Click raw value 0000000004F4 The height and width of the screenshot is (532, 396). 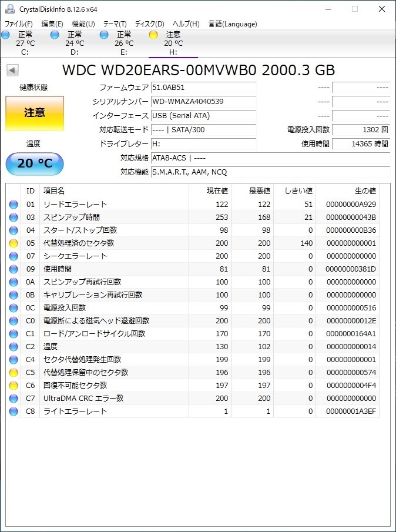click(x=351, y=386)
